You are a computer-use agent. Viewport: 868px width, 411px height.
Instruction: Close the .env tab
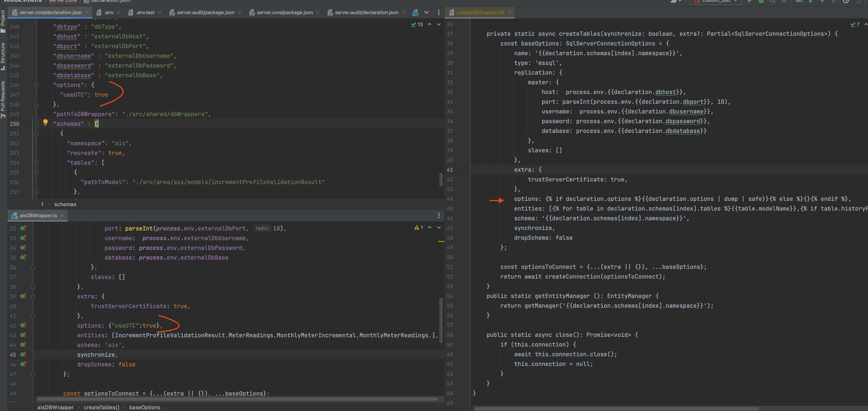point(119,12)
